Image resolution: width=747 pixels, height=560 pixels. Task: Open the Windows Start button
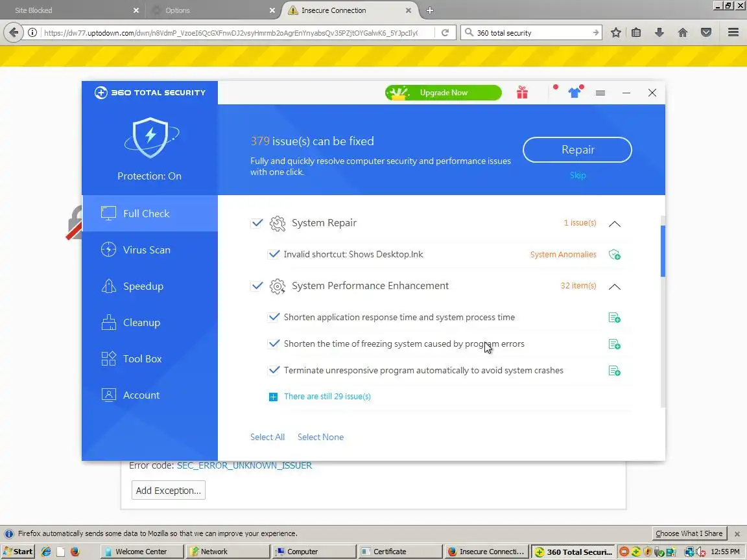click(x=18, y=552)
